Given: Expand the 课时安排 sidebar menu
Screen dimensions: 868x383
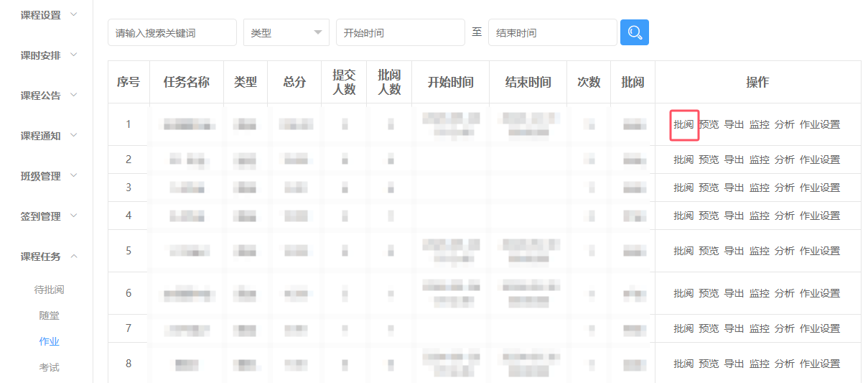Looking at the screenshot, I should pyautogui.click(x=49, y=55).
